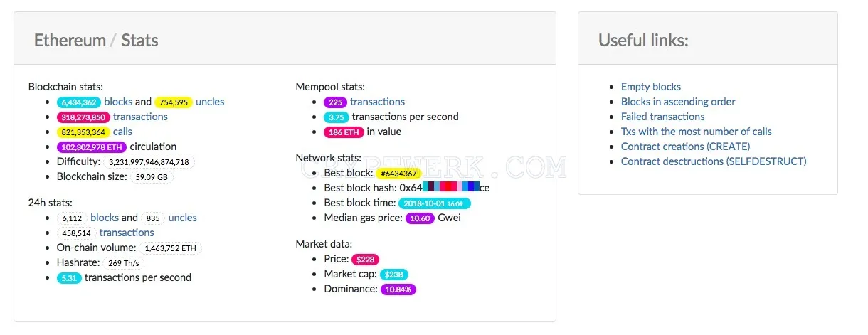Open the Empty blocks link
This screenshot has height=335, width=868.
click(x=651, y=87)
